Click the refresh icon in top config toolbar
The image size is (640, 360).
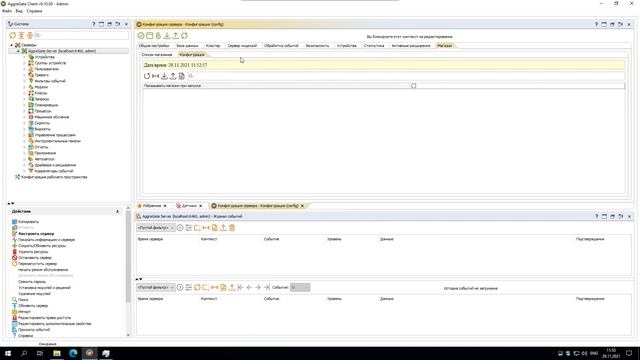coord(184,36)
